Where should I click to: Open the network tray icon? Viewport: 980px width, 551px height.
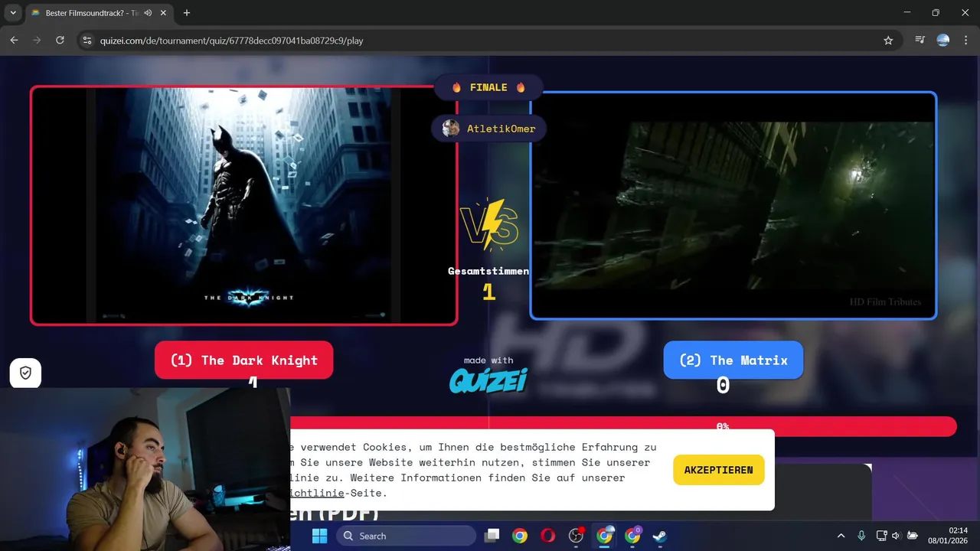pyautogui.click(x=881, y=536)
